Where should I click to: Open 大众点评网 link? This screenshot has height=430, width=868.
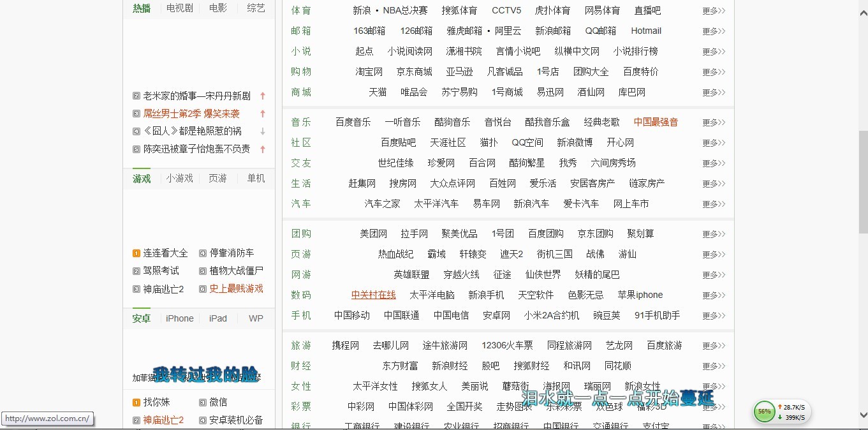453,183
